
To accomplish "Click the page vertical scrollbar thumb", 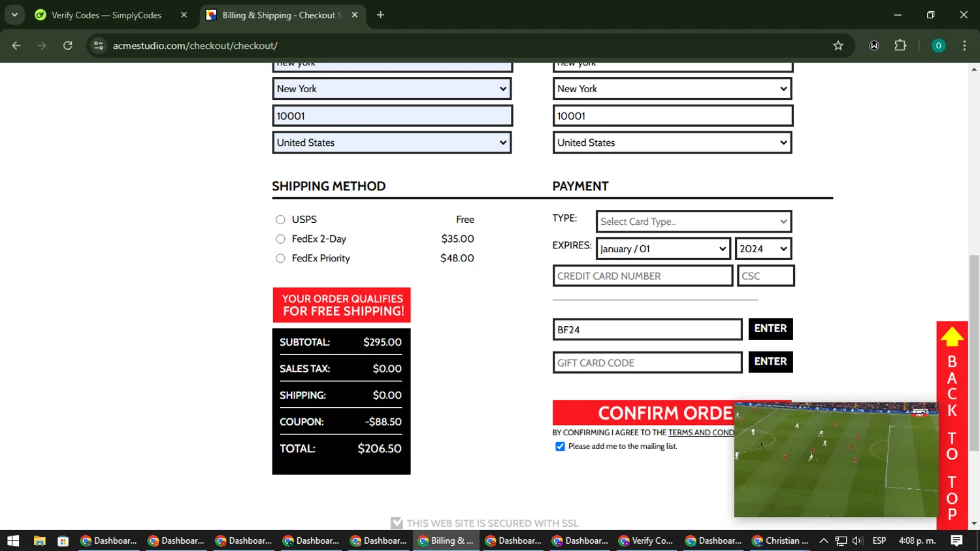I will pos(974,352).
